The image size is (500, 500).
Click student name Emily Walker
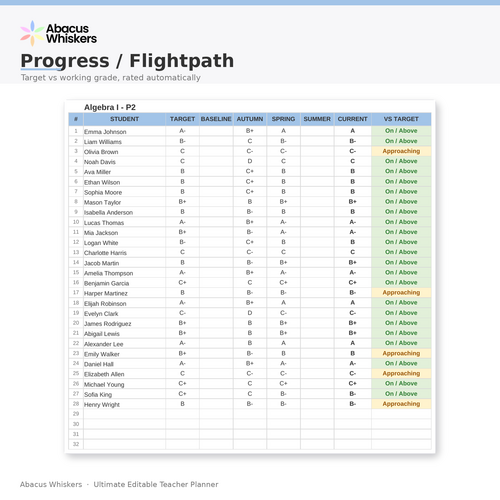102,354
